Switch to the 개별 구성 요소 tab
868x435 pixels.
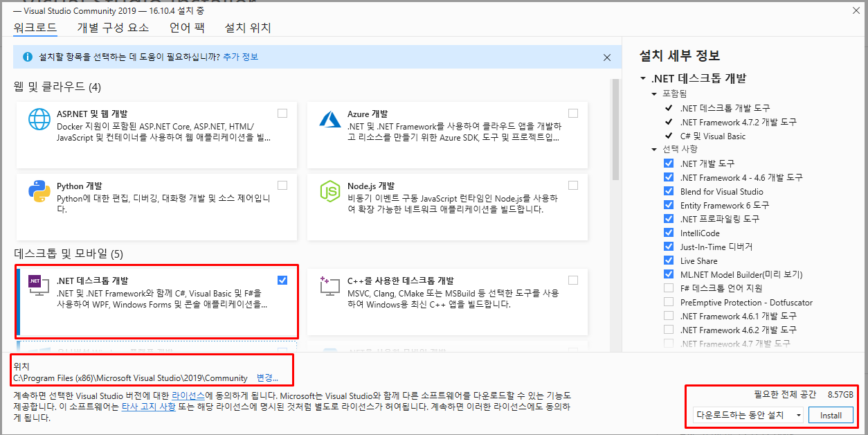113,28
